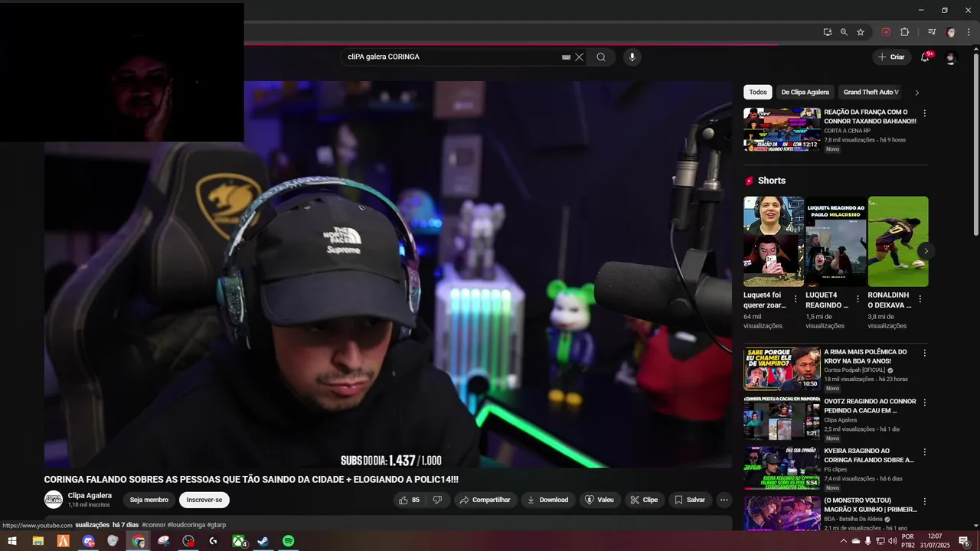Open more actions ellipsis below video

[724, 500]
